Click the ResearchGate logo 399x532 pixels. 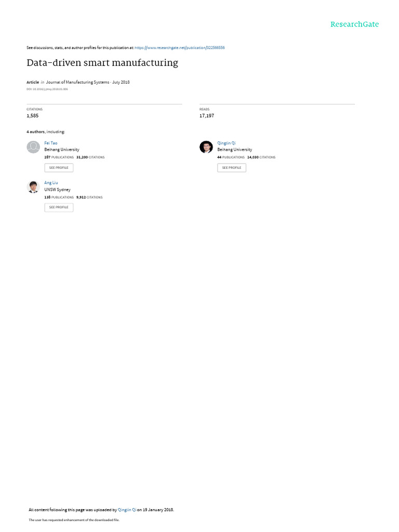click(x=354, y=24)
